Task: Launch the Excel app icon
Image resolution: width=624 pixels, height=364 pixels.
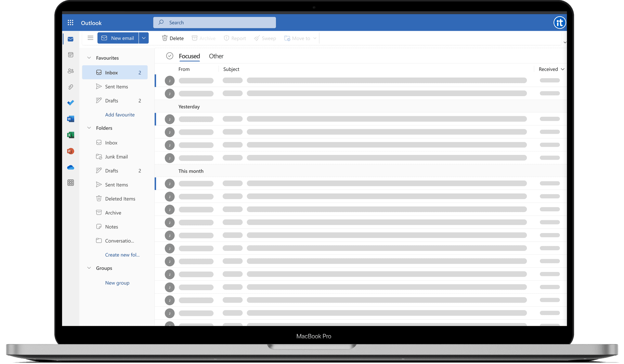Action: [x=71, y=135]
